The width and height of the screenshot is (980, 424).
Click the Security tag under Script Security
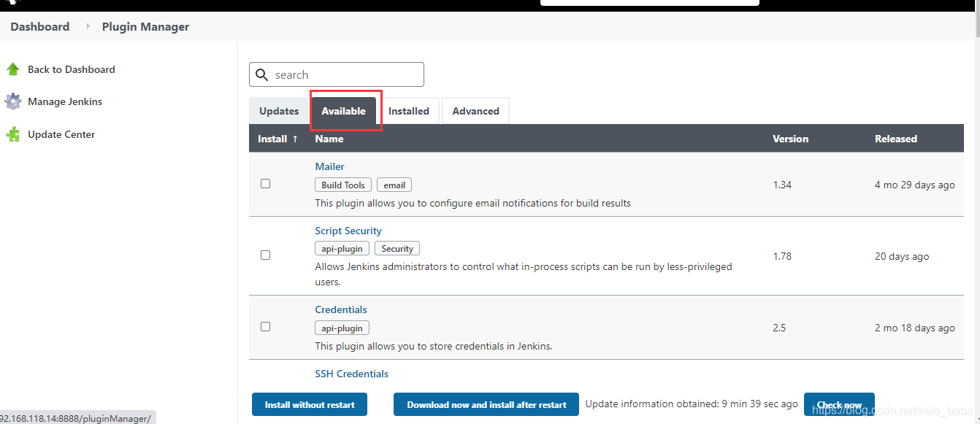(x=397, y=249)
